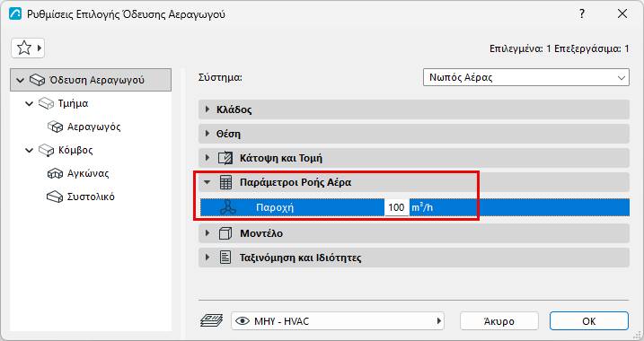Click the segment icon beside Τμήμα

(x=46, y=103)
